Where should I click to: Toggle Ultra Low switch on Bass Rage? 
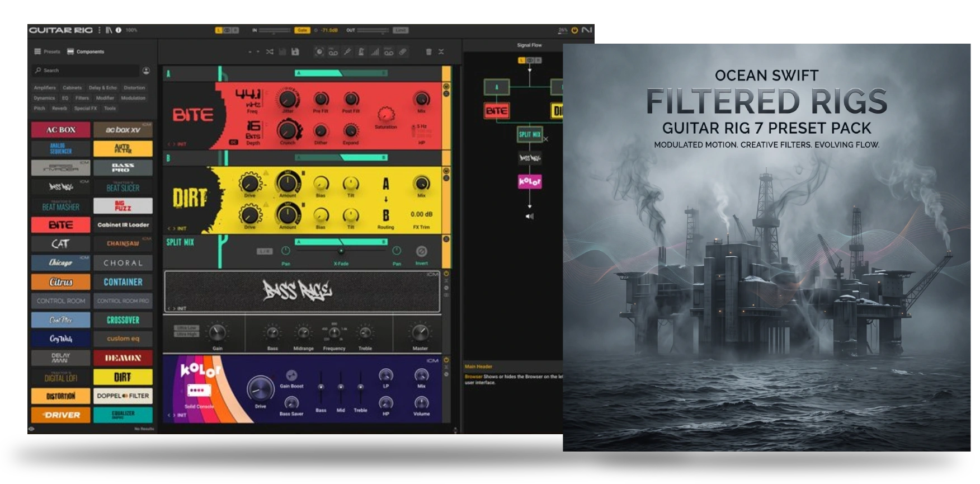coord(186,327)
